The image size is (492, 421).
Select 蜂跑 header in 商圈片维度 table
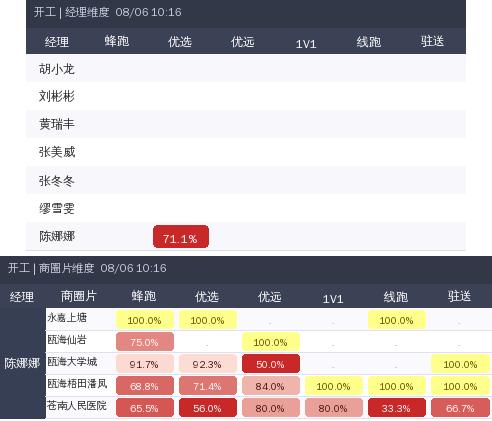click(144, 296)
